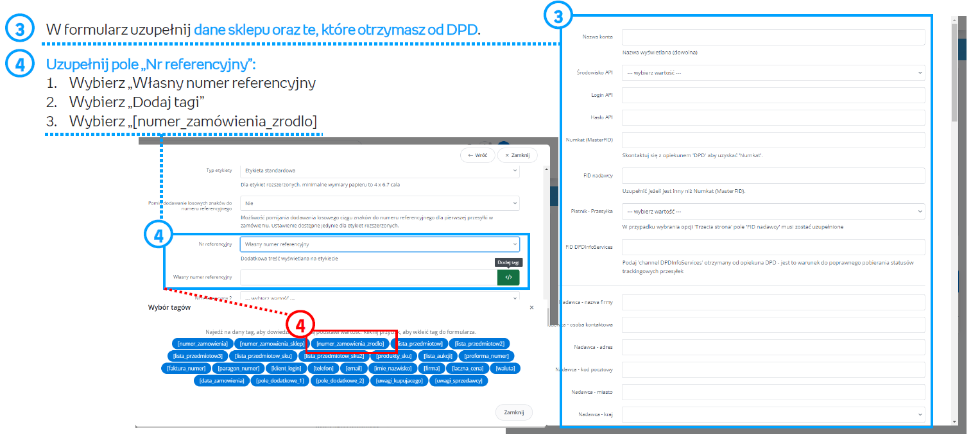Insert the [uwagi_sprzedawcy] tag

click(460, 381)
